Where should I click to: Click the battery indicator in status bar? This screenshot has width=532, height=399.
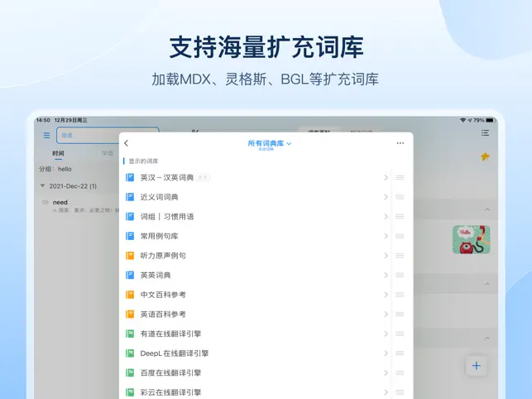tap(491, 120)
